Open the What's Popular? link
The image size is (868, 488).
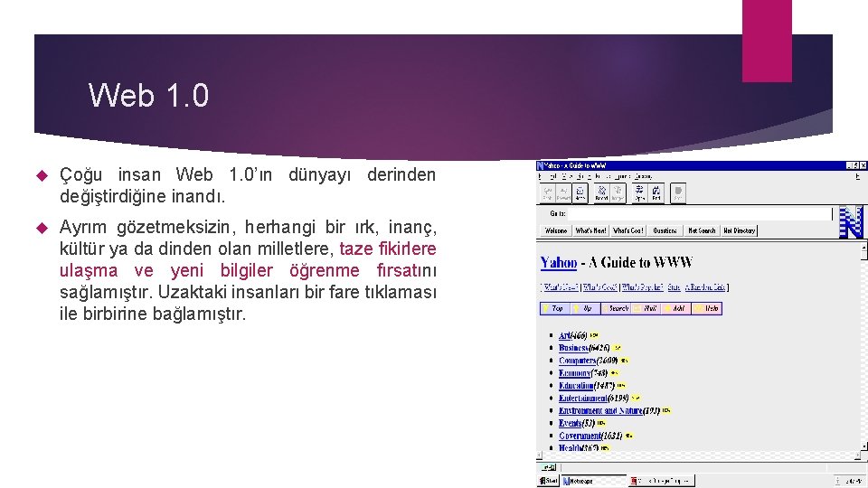[642, 287]
